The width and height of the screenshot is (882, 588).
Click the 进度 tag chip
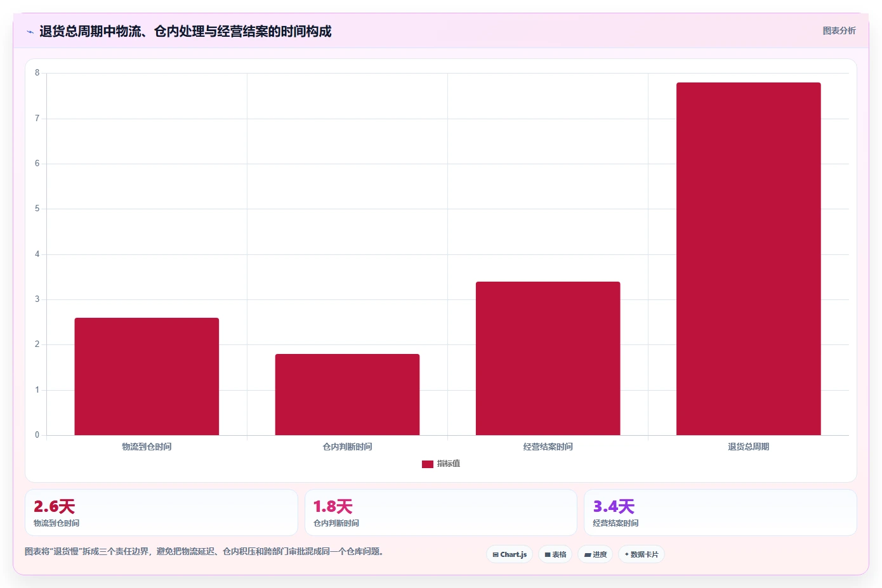coord(595,554)
